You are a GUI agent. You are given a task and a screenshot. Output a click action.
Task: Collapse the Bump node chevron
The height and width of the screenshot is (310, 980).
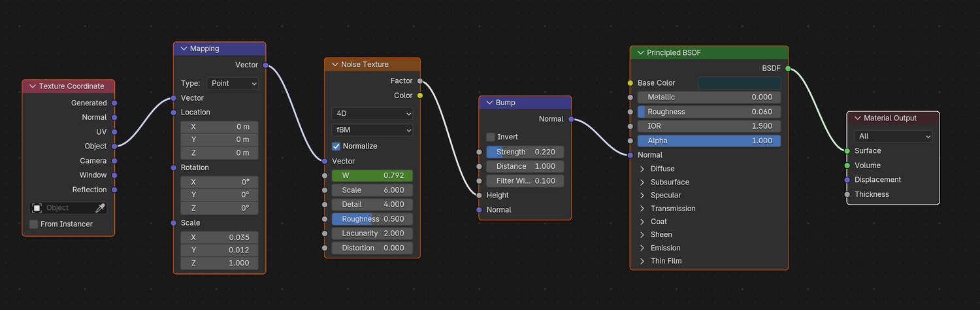489,103
